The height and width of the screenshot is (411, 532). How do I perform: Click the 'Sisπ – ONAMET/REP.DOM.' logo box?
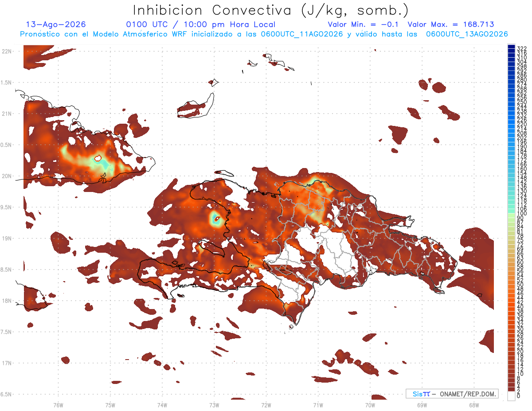[452, 394]
